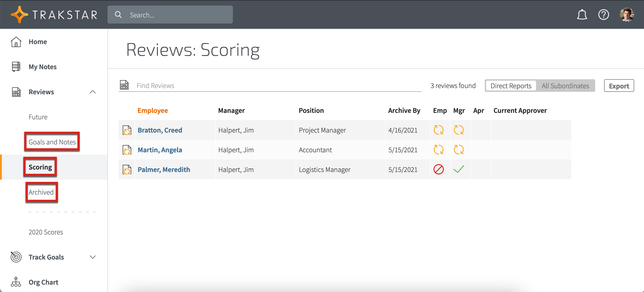Open Archived reviews submenu item

(x=41, y=192)
